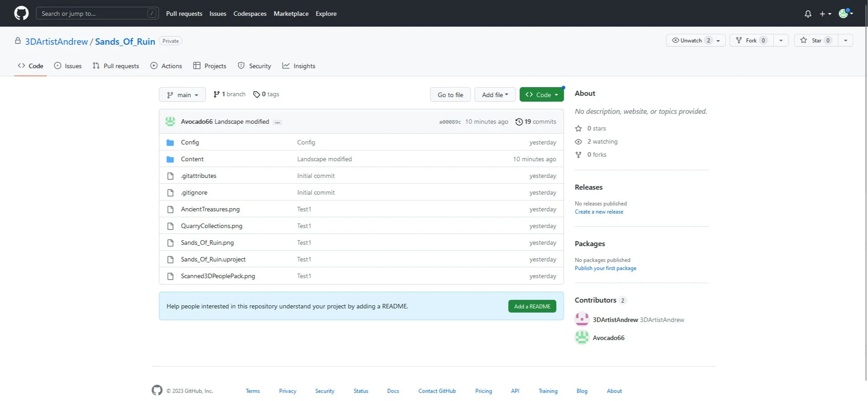Open the star lists dropdown arrow

click(845, 41)
